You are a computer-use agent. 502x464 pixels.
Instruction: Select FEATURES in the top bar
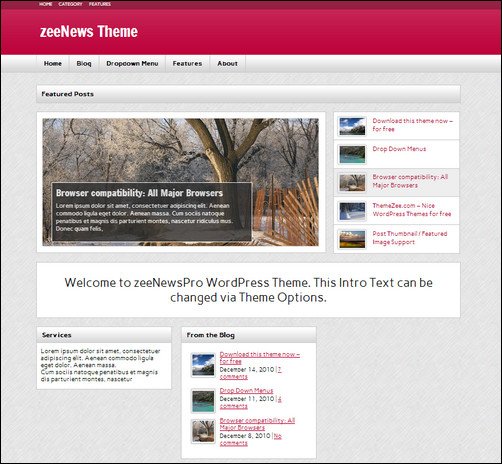[x=100, y=4]
